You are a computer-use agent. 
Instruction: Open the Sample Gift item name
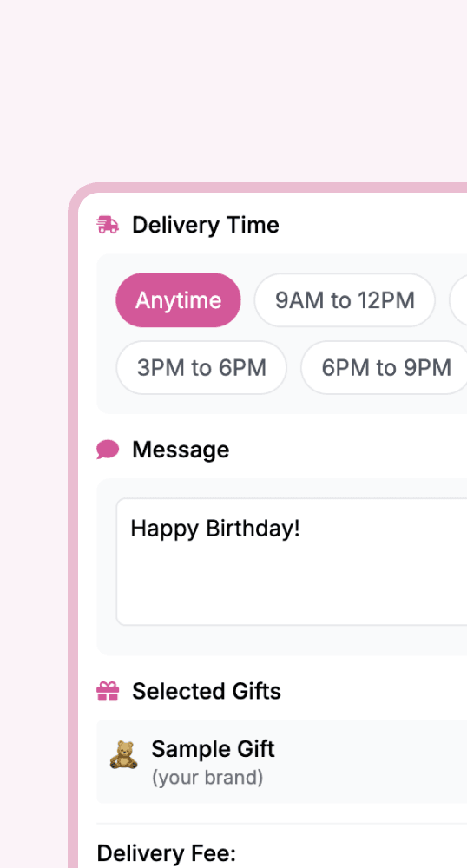pyautogui.click(x=213, y=749)
